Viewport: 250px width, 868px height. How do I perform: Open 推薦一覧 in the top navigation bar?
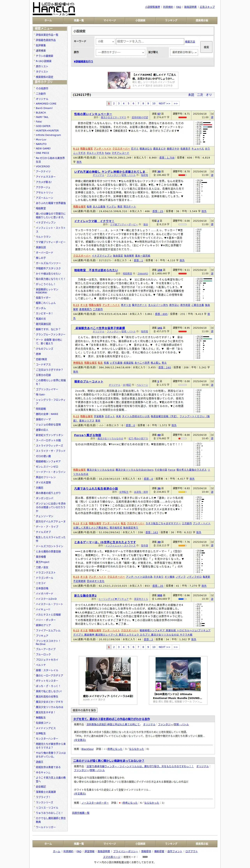coord(79,20)
